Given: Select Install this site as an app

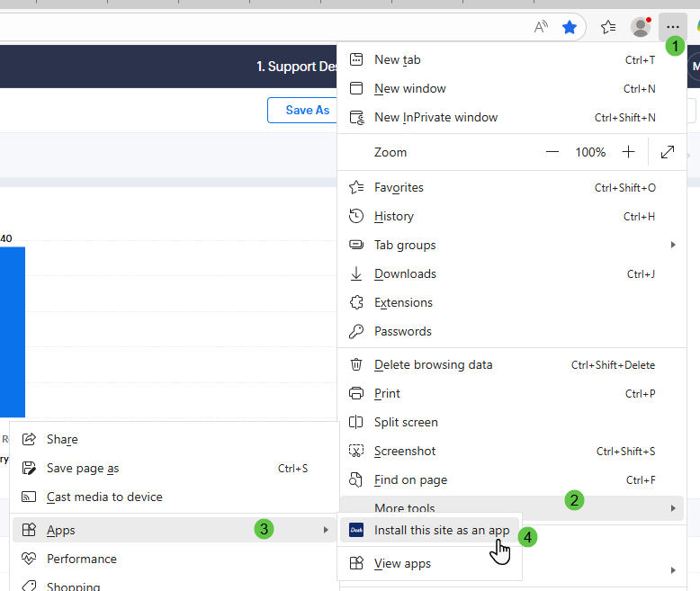Looking at the screenshot, I should coord(441,531).
